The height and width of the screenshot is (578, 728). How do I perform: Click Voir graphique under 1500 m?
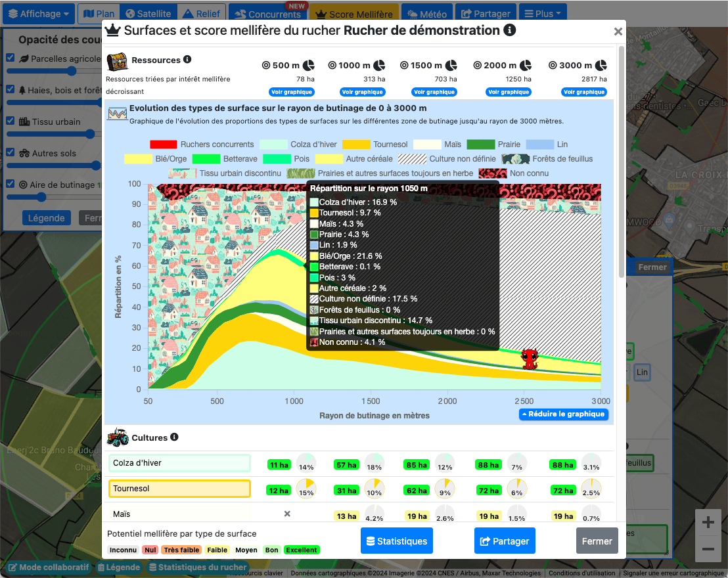coord(434,92)
